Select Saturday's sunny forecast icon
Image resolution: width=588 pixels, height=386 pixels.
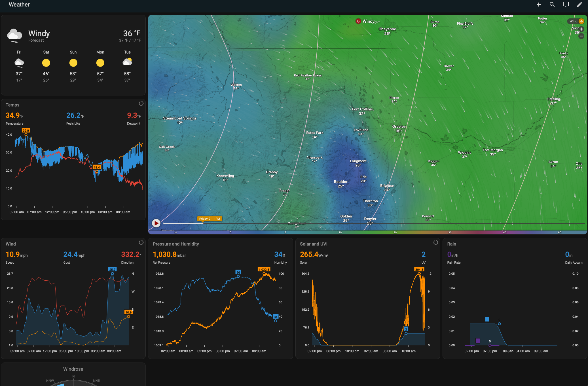coord(46,63)
